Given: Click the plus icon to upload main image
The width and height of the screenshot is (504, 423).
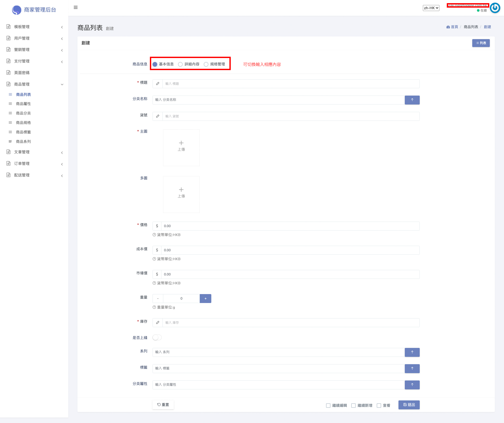Looking at the screenshot, I should [x=181, y=143].
